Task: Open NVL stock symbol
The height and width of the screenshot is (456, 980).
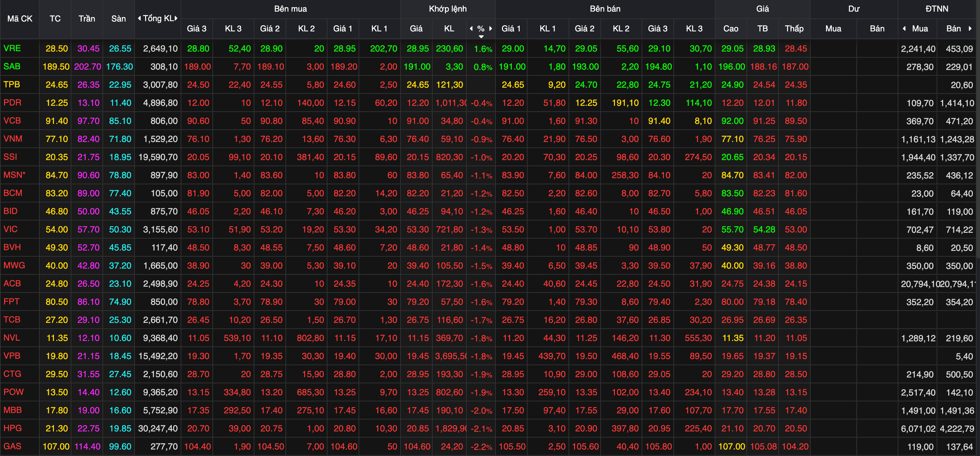Action: 12,338
